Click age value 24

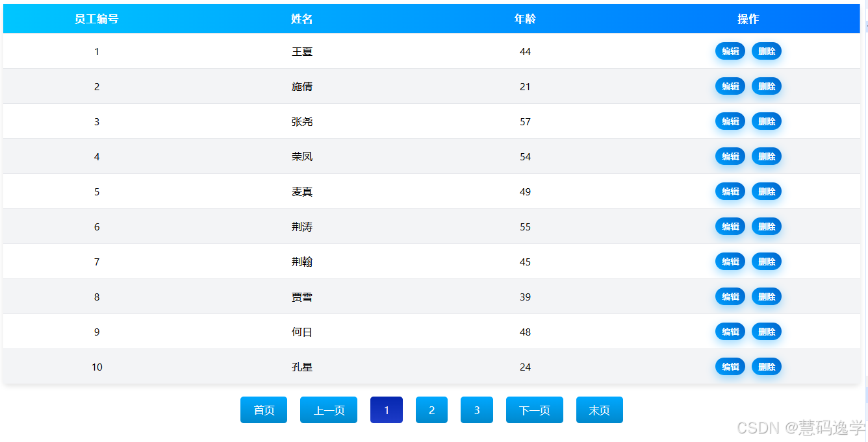click(x=525, y=367)
